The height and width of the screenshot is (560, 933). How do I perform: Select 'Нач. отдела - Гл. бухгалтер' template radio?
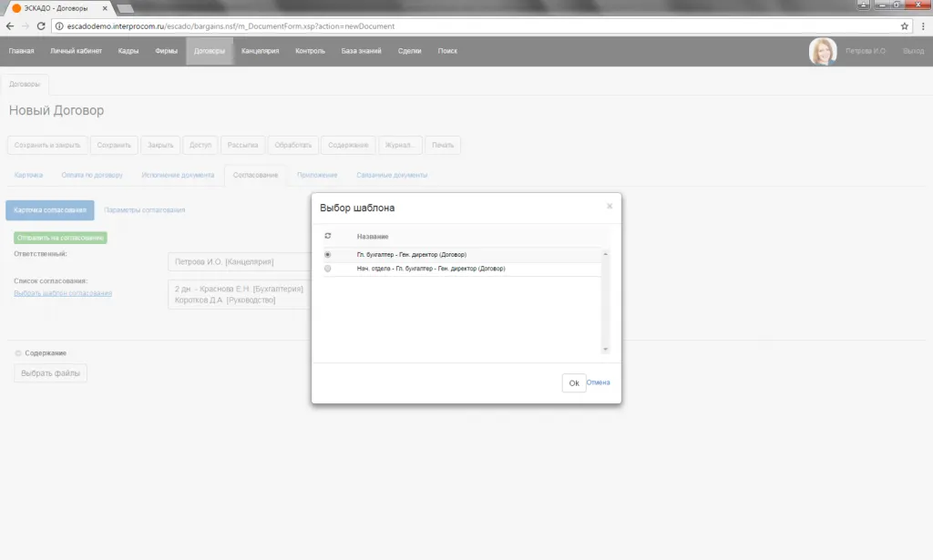pos(328,269)
